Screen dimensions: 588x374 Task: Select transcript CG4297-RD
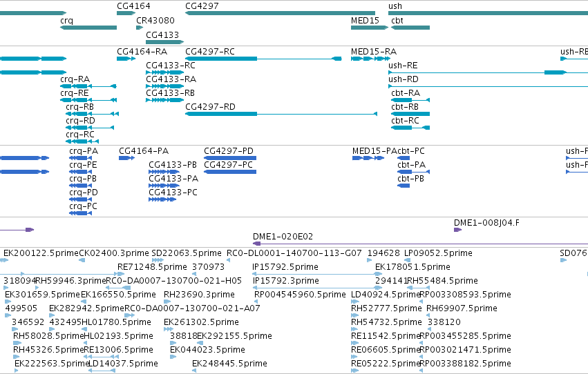(210, 107)
